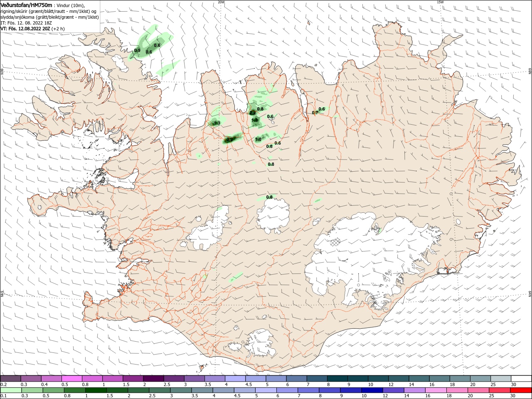Click the '15W' longitude label at the top

[440, 2]
